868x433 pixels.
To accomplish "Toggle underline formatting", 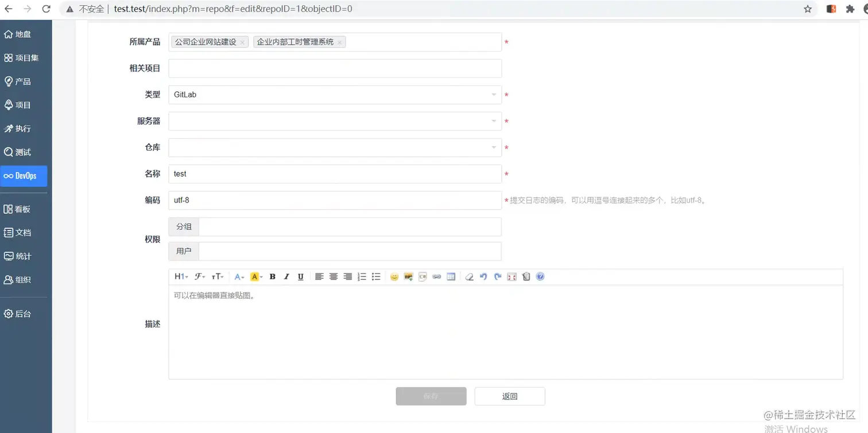I will 300,276.
